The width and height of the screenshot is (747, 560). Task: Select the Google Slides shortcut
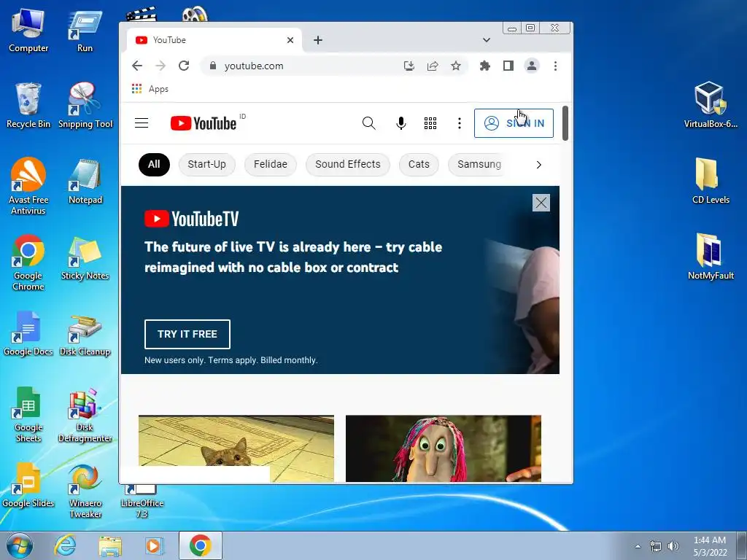click(x=28, y=485)
